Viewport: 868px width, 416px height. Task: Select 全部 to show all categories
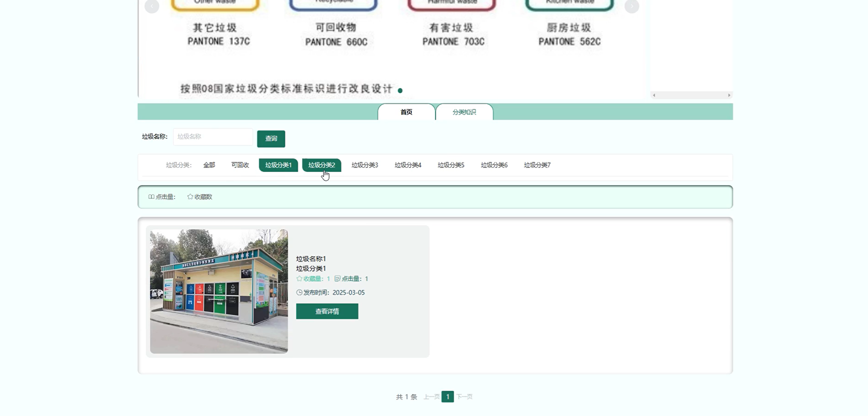(x=209, y=164)
